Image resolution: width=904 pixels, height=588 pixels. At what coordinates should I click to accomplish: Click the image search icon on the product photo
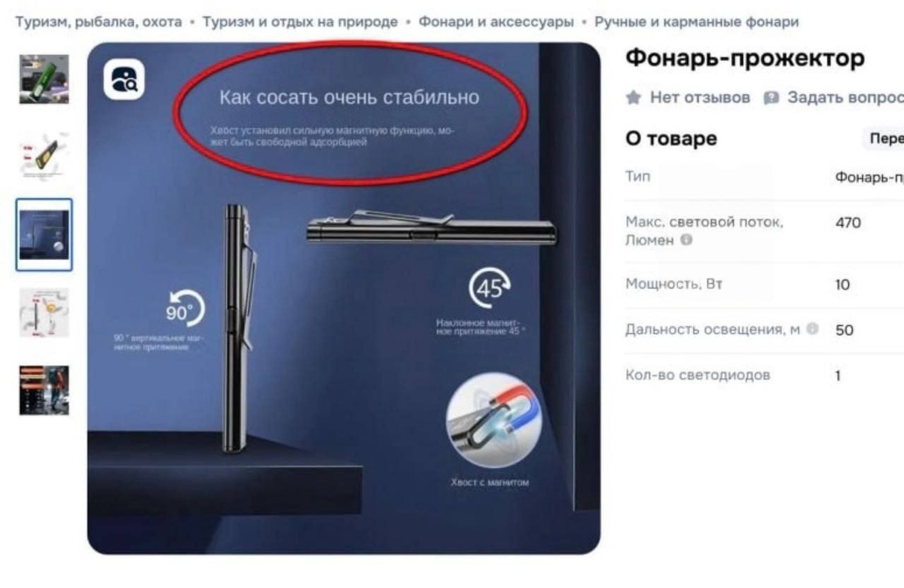[x=124, y=79]
